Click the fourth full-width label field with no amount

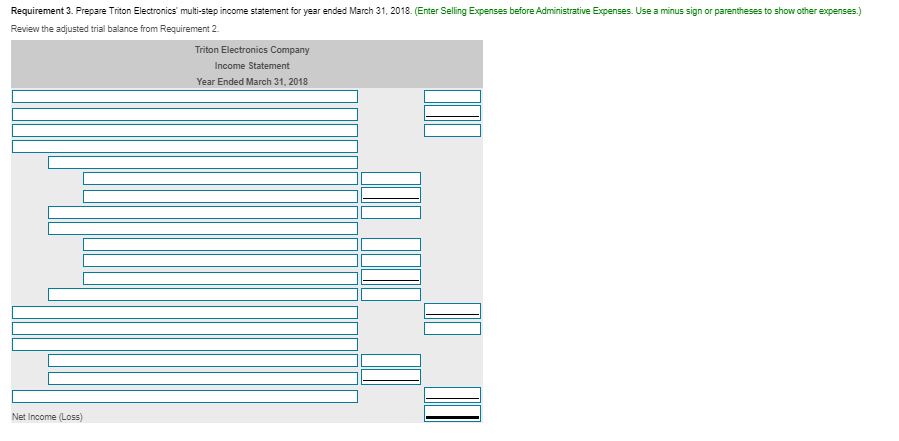185,146
